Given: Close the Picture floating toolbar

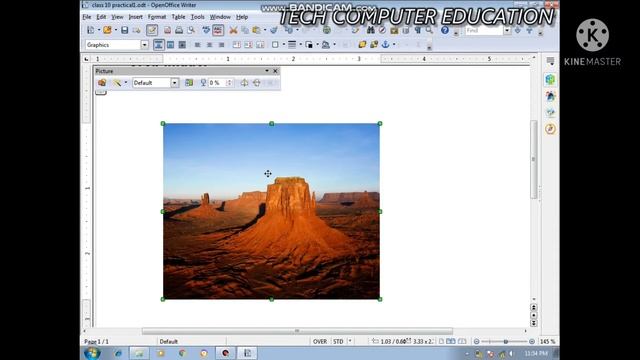Looking at the screenshot, I should click(276, 71).
